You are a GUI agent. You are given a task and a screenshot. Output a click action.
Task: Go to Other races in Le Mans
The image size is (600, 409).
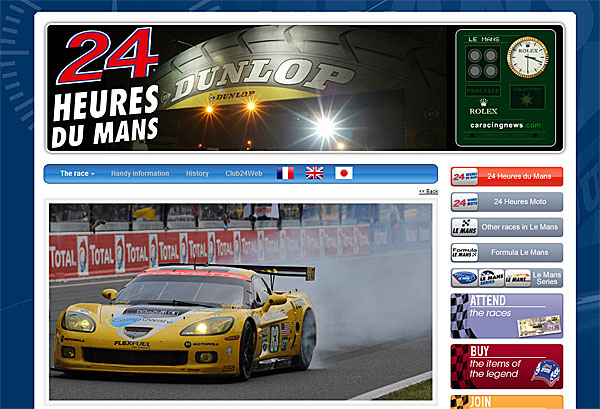(507, 227)
